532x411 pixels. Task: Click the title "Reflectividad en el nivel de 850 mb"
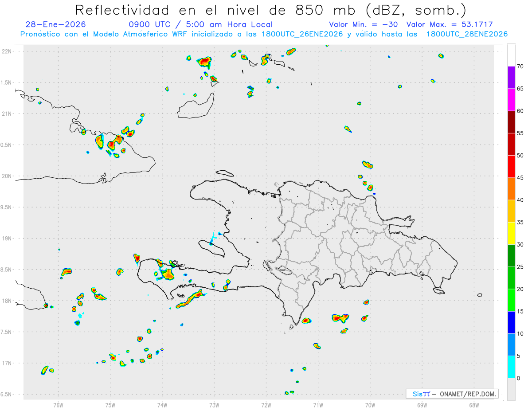tap(215, 10)
